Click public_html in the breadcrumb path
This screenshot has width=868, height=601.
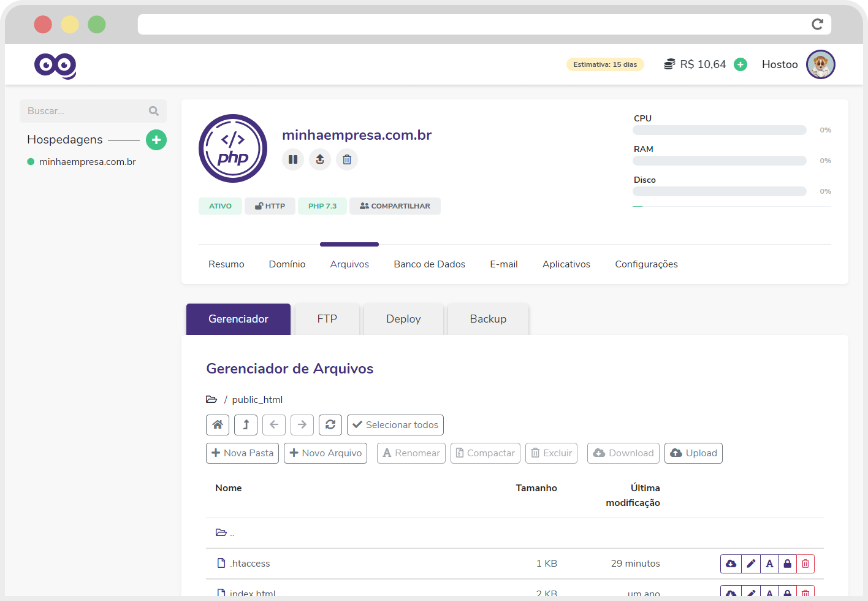coord(257,400)
